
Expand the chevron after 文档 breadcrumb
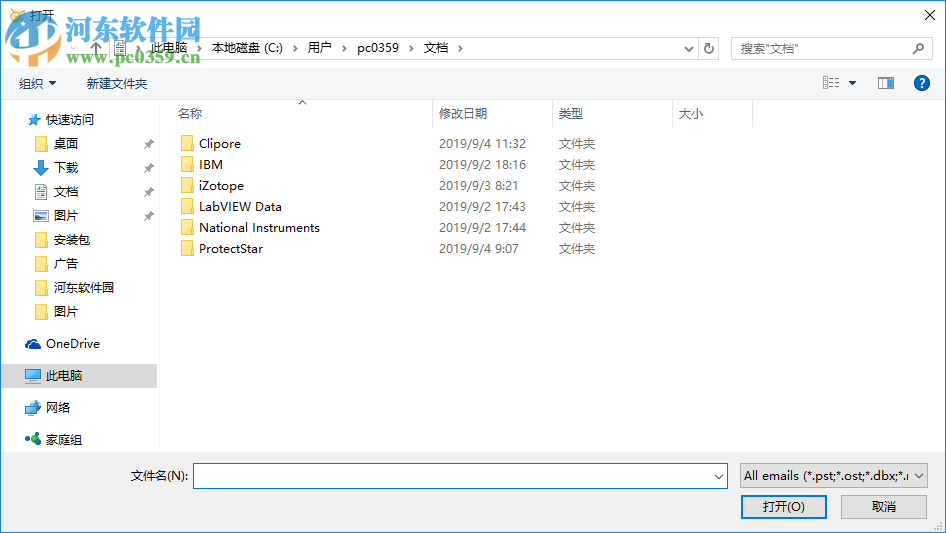pyautogui.click(x=460, y=48)
